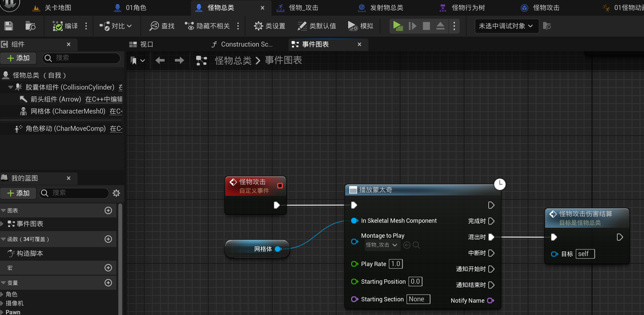This screenshot has height=315, width=644.
Task: Open the My Blueprint settings gear
Action: [116, 193]
